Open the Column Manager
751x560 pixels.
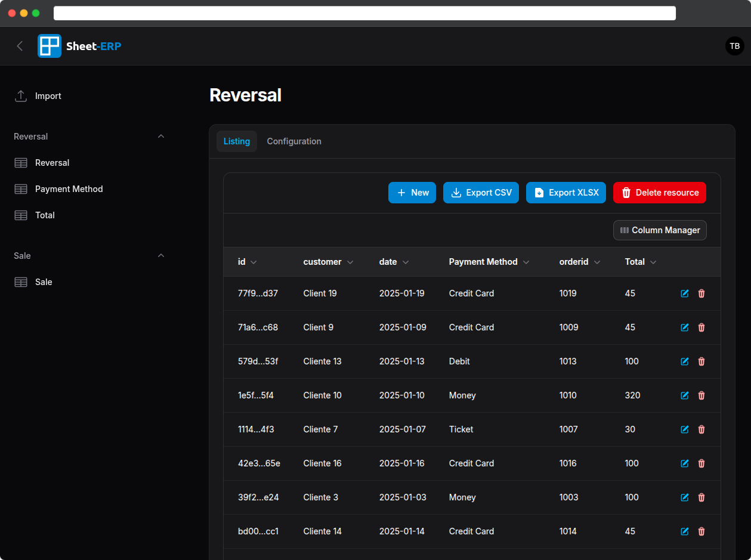[x=660, y=230]
